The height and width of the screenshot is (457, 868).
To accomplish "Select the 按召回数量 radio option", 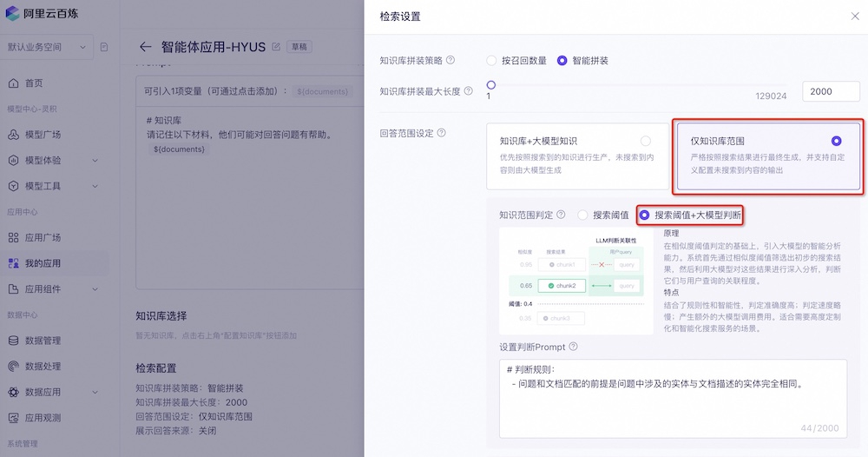I will click(491, 61).
